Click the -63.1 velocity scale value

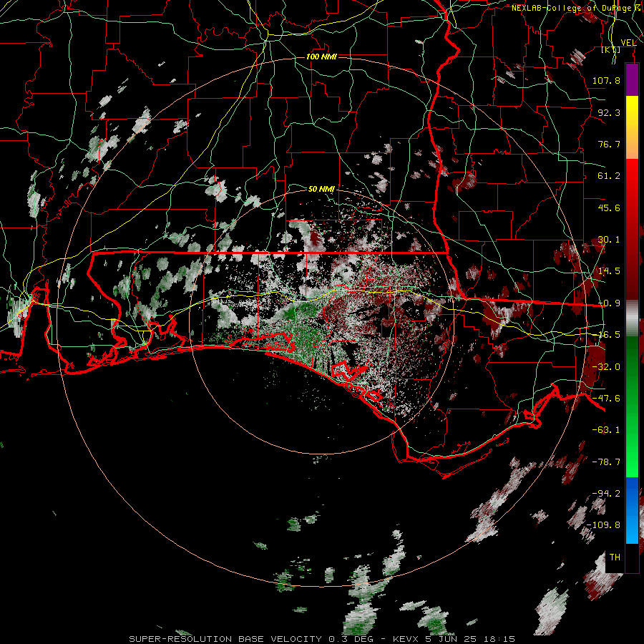[606, 430]
